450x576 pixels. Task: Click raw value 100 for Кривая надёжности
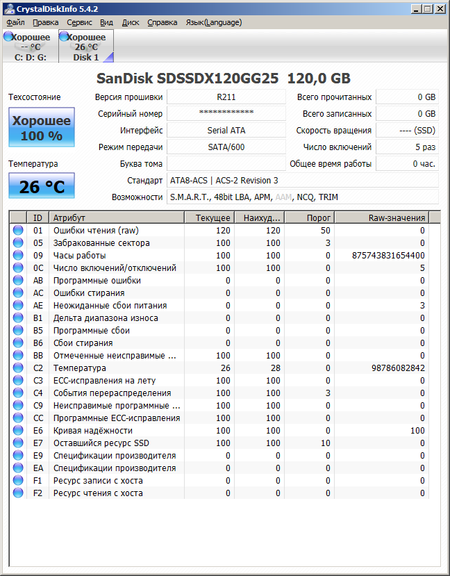(418, 430)
